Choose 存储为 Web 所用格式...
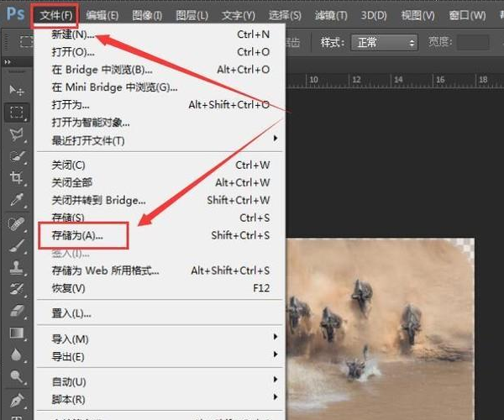 [160, 270]
